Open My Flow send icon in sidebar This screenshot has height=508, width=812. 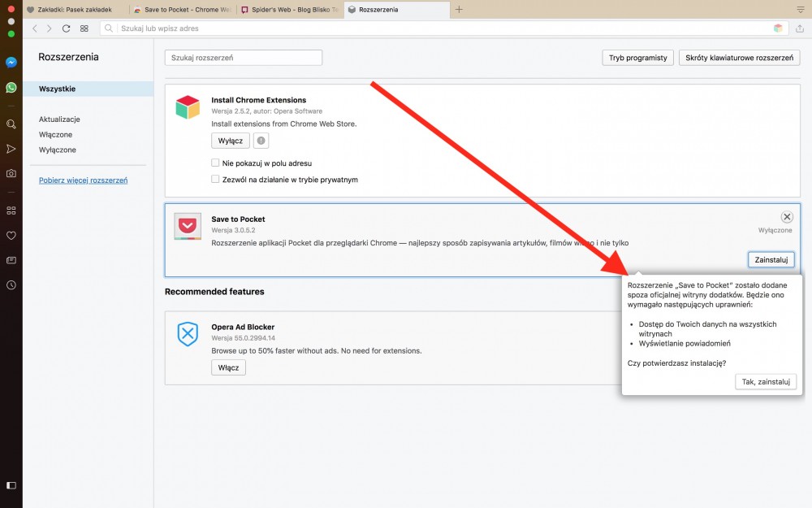11,150
